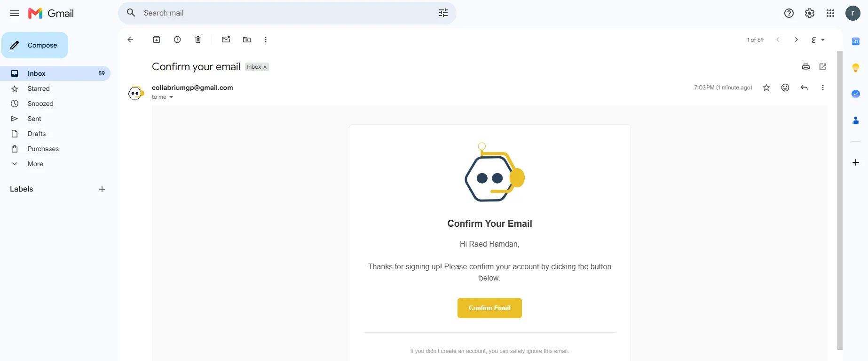The height and width of the screenshot is (361, 868).
Task: Print this email
Action: [x=806, y=67]
